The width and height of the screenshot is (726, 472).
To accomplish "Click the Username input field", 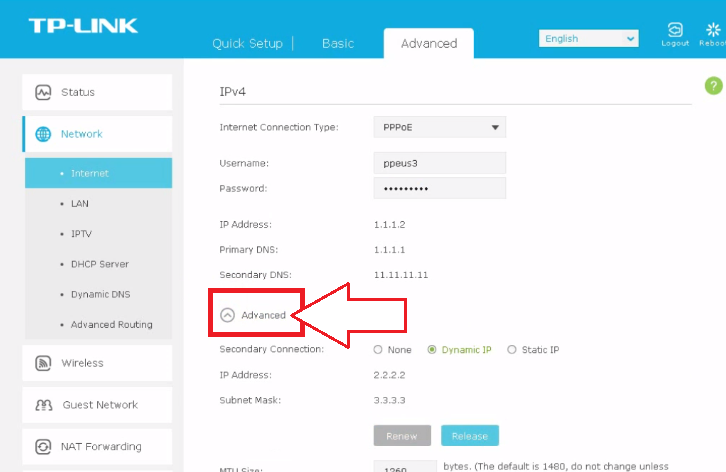I will coord(439,163).
